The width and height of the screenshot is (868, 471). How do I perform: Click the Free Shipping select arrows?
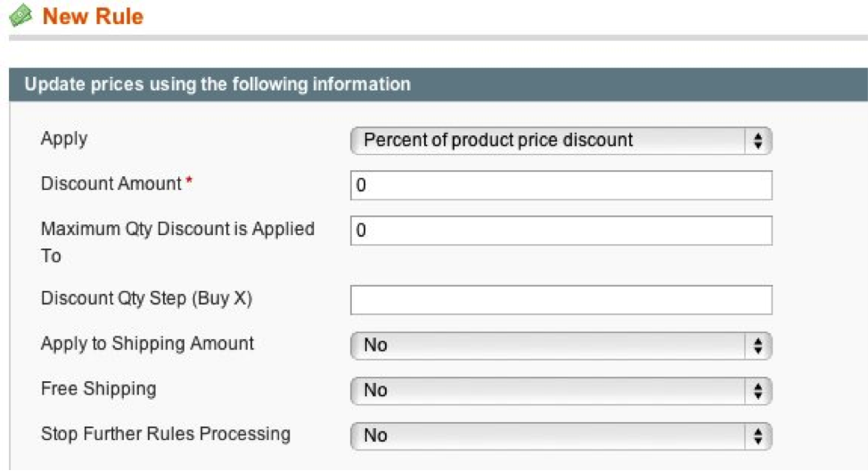tap(757, 391)
